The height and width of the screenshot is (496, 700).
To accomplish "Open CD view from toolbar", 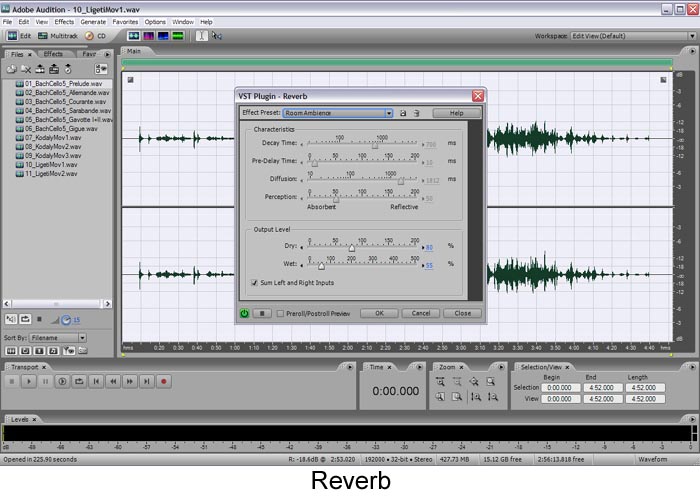I will click(x=96, y=36).
